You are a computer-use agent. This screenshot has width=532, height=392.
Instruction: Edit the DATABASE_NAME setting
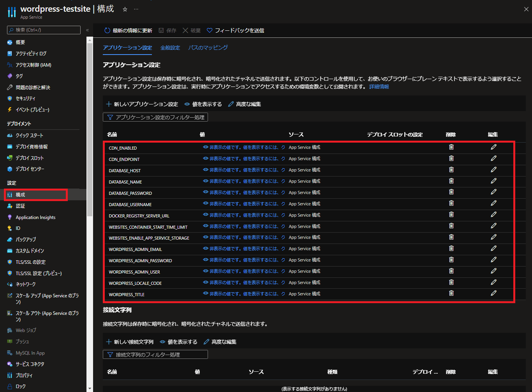coord(493,181)
